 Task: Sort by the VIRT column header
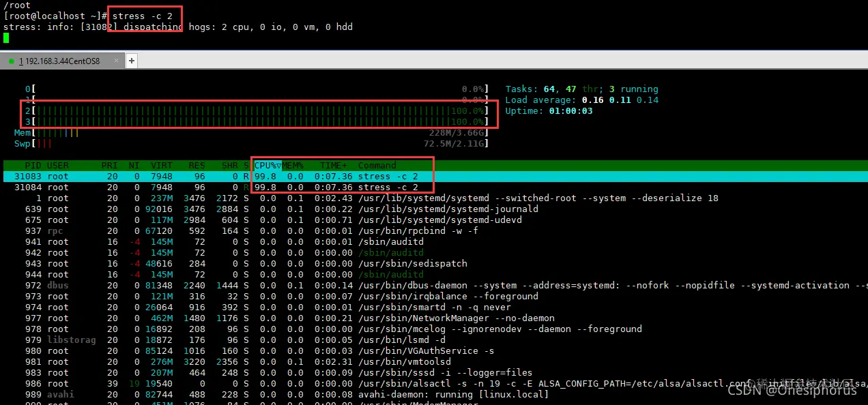161,165
